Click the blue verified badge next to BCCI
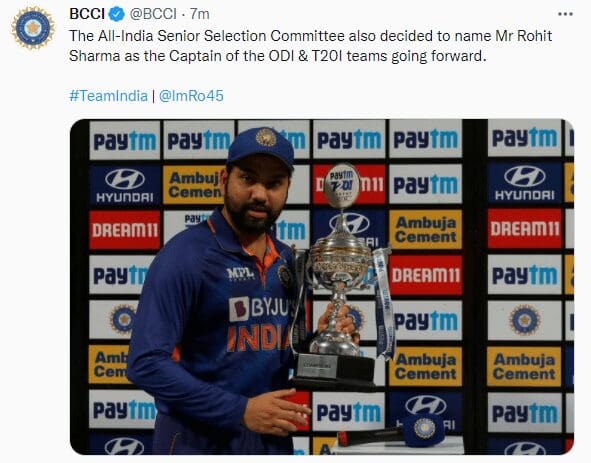The image size is (591, 463). [117, 14]
